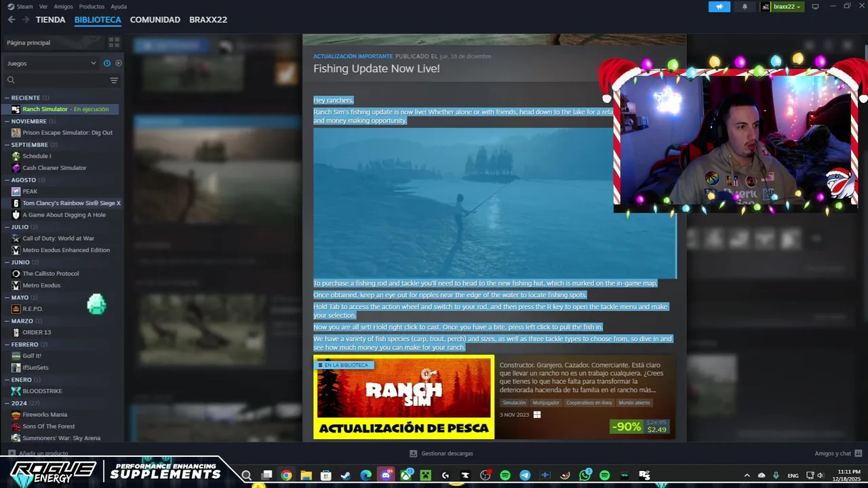The width and height of the screenshot is (868, 488).
Task: Open the volume speaker icon in tray
Action: (820, 475)
